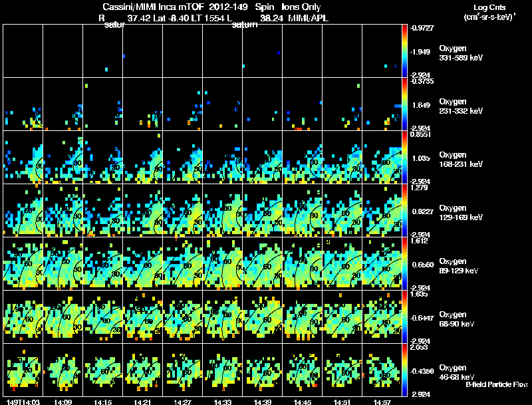Click the Oxygen 129-169 keV row label
This screenshot has width=532, height=405.
[461, 213]
